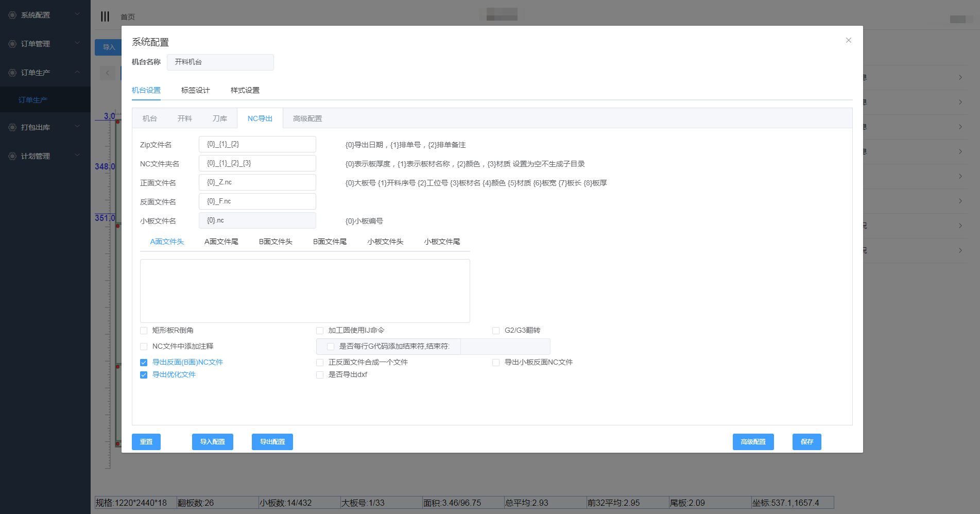Expand the 打包出库 sidebar menu arrow

point(77,127)
